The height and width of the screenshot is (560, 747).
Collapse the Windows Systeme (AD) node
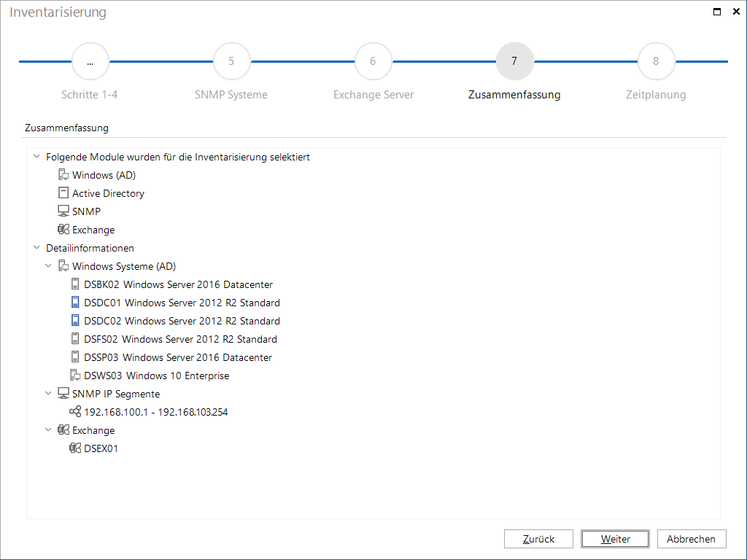(48, 265)
